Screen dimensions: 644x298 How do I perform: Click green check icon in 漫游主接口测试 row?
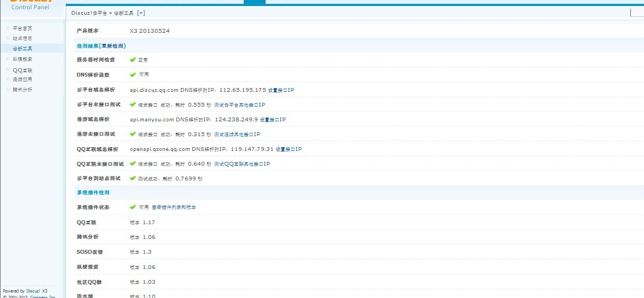pos(133,134)
